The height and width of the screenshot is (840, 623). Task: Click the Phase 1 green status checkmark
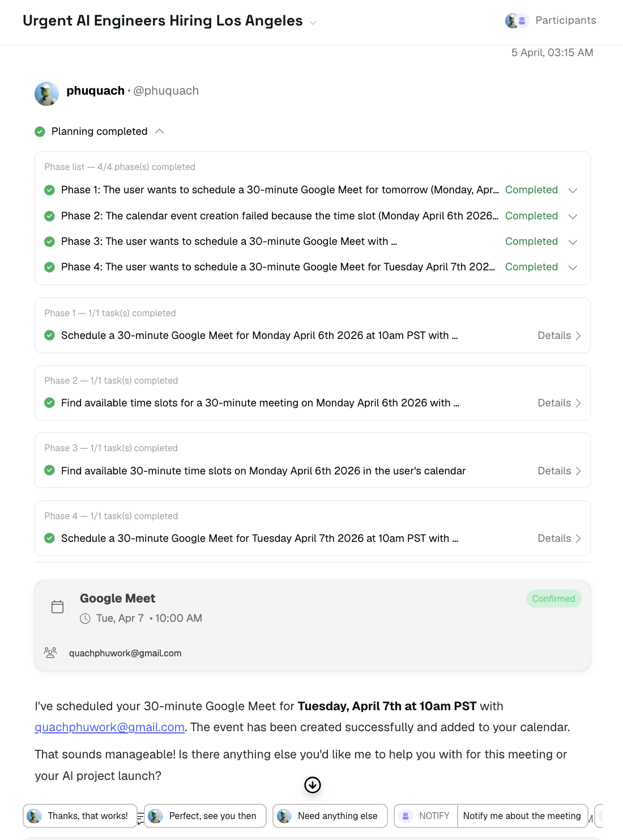pos(49,190)
